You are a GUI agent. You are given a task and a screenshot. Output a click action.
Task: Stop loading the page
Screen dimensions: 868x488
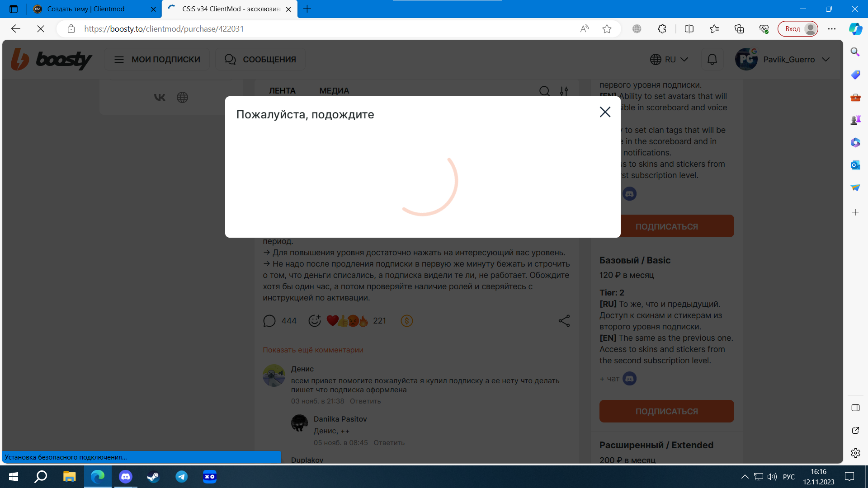(x=40, y=29)
